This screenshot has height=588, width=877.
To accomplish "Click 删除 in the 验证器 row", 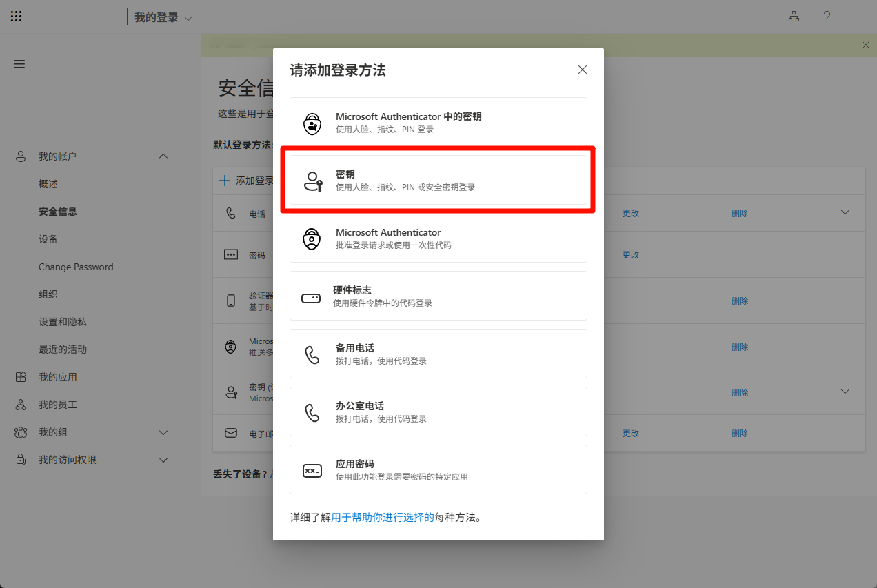I will click(740, 301).
